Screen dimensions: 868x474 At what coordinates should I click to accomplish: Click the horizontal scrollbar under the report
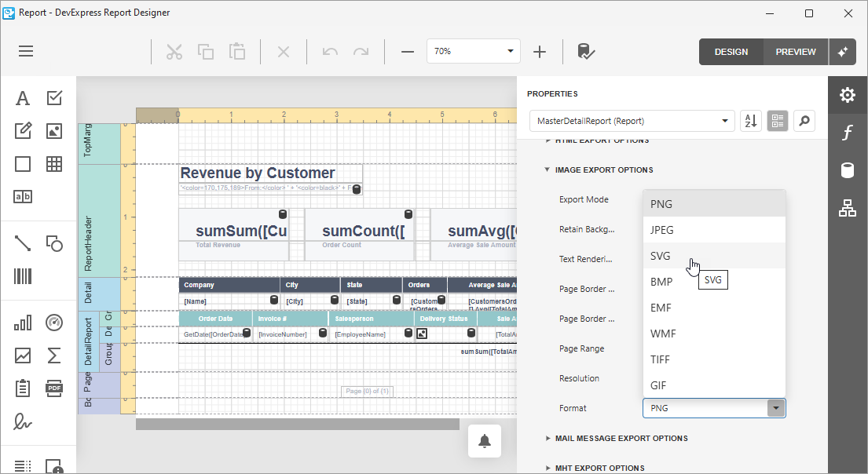point(297,425)
